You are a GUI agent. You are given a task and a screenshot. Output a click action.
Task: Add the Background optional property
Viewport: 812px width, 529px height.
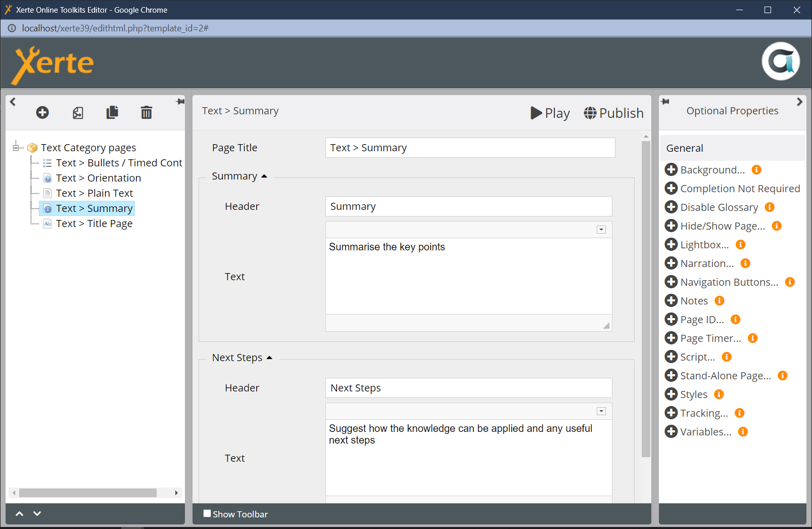point(671,170)
